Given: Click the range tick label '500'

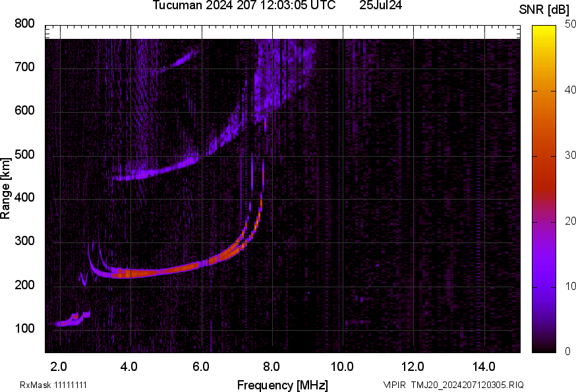Looking at the screenshot, I should pos(24,154).
